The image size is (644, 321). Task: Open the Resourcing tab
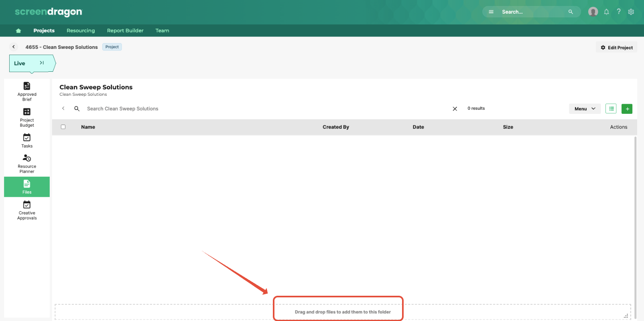pyautogui.click(x=81, y=30)
